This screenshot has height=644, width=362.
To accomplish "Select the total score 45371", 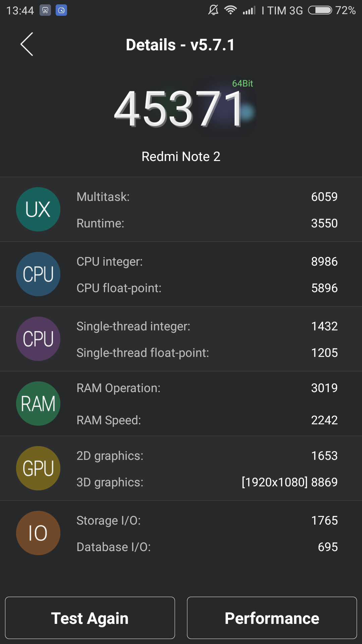I will 179,109.
